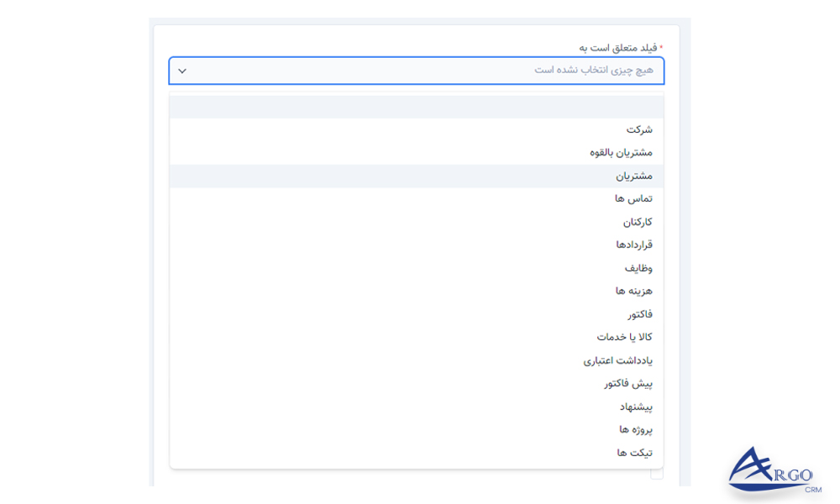The height and width of the screenshot is (504, 840).
Task: Click the dropdown chevron arrow icon
Action: coord(181,71)
